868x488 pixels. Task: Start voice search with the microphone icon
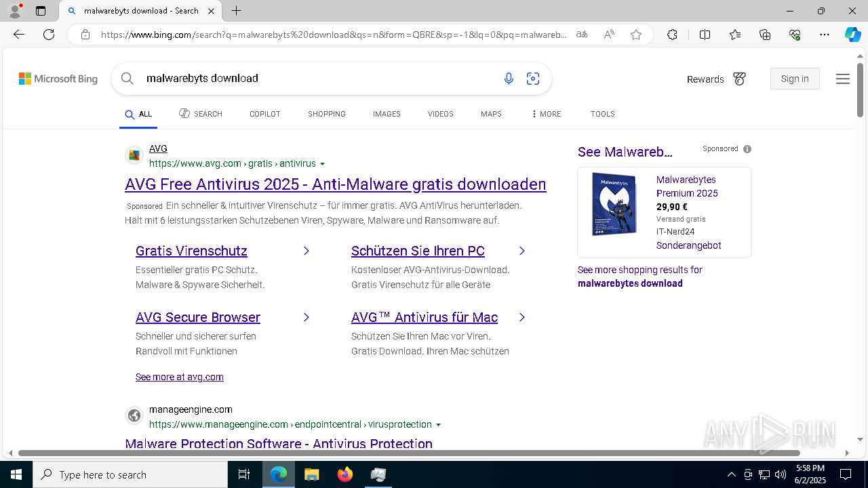(509, 79)
